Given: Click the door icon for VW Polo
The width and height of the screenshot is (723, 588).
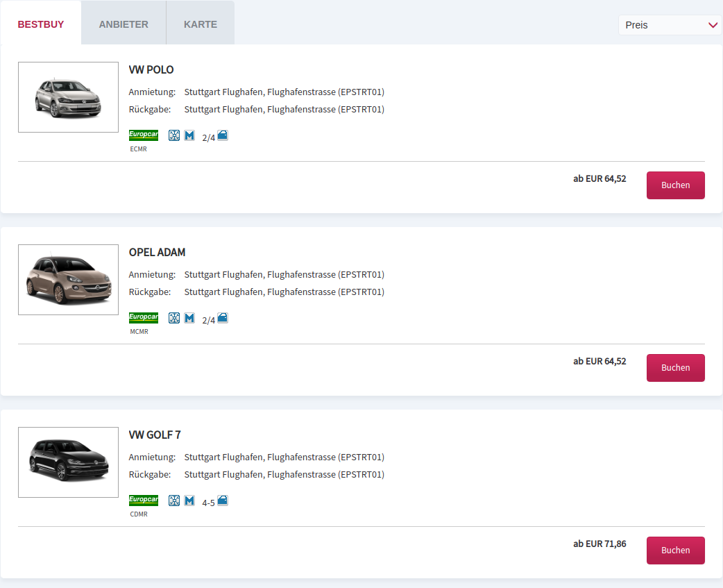Looking at the screenshot, I should [x=223, y=135].
